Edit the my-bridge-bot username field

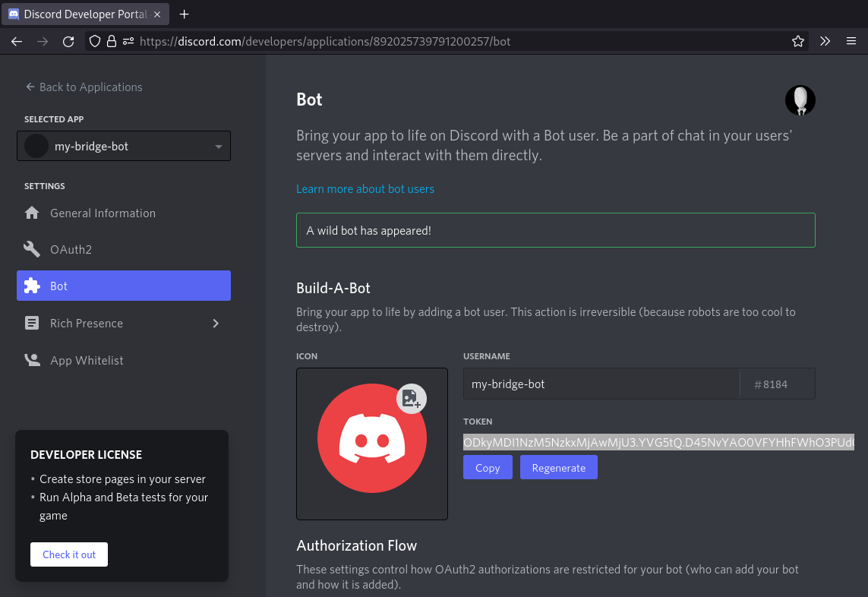601,384
